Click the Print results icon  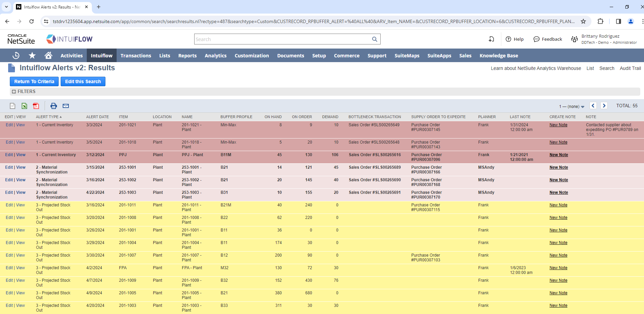pos(54,106)
